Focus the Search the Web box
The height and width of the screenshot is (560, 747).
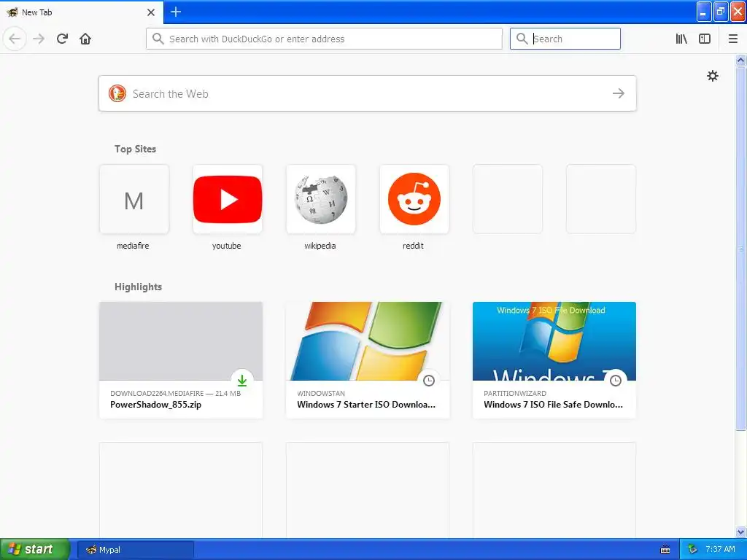[x=368, y=93]
